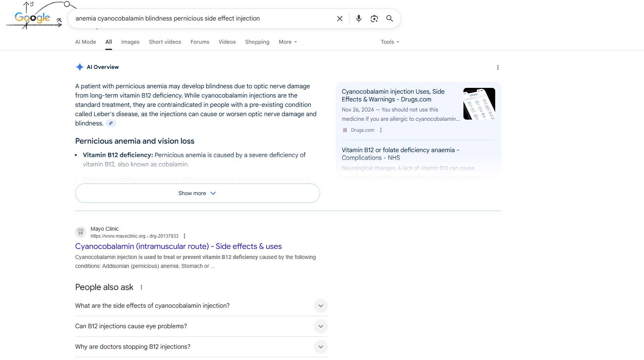
Task: Open the AI Overview source link chip
Action: (x=111, y=123)
